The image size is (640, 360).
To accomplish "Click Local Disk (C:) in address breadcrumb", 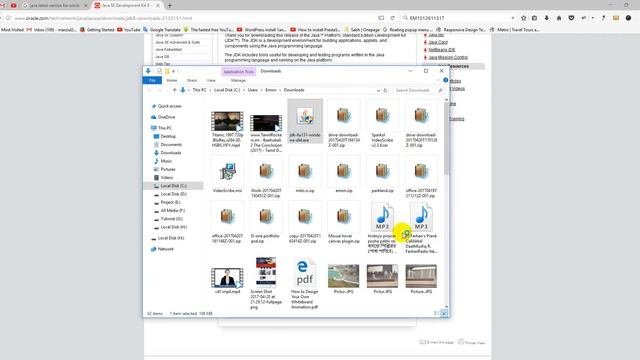I will point(227,90).
